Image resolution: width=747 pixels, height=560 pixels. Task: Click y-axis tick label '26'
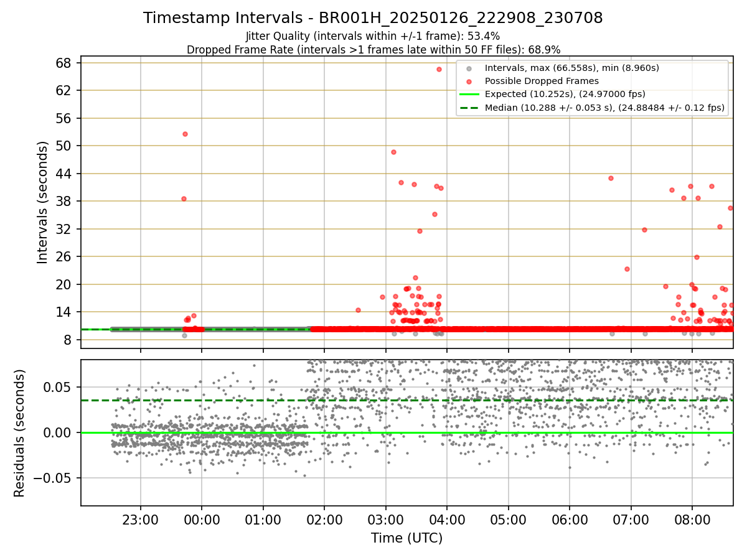[x=64, y=256]
